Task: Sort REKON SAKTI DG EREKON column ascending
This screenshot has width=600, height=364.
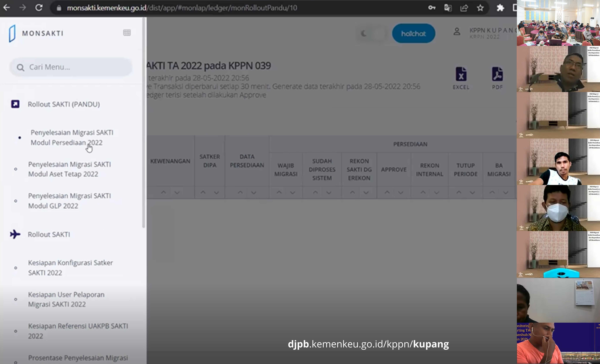Action: (352, 192)
